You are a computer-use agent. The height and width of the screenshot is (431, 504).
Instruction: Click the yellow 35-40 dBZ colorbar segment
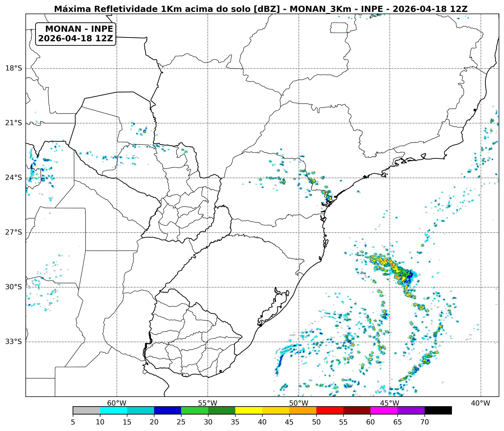[x=249, y=410]
